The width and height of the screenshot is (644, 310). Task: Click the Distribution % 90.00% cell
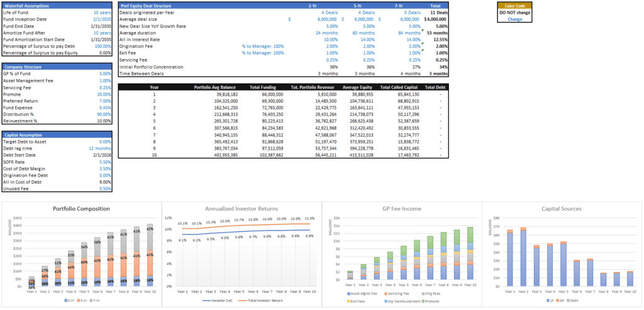pyautogui.click(x=104, y=114)
